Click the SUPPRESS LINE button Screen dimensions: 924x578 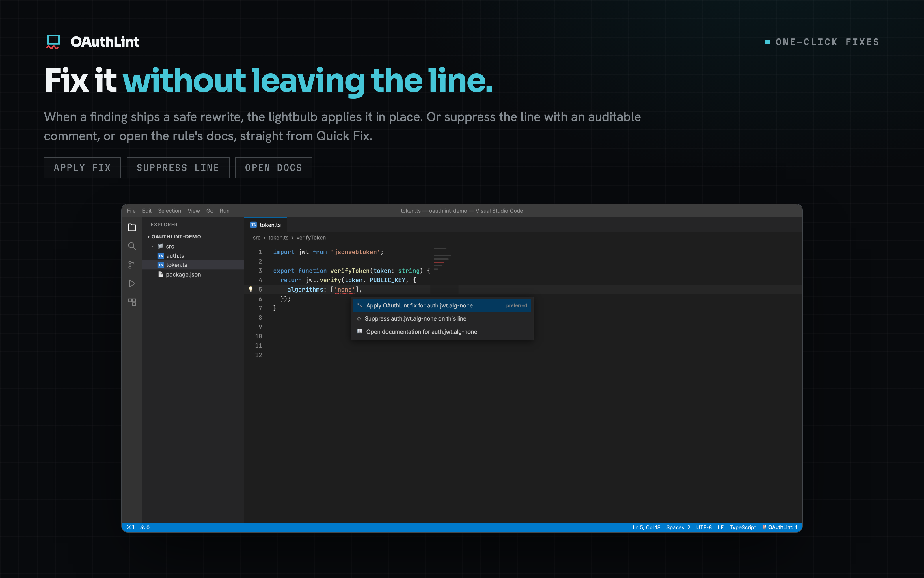(x=178, y=167)
